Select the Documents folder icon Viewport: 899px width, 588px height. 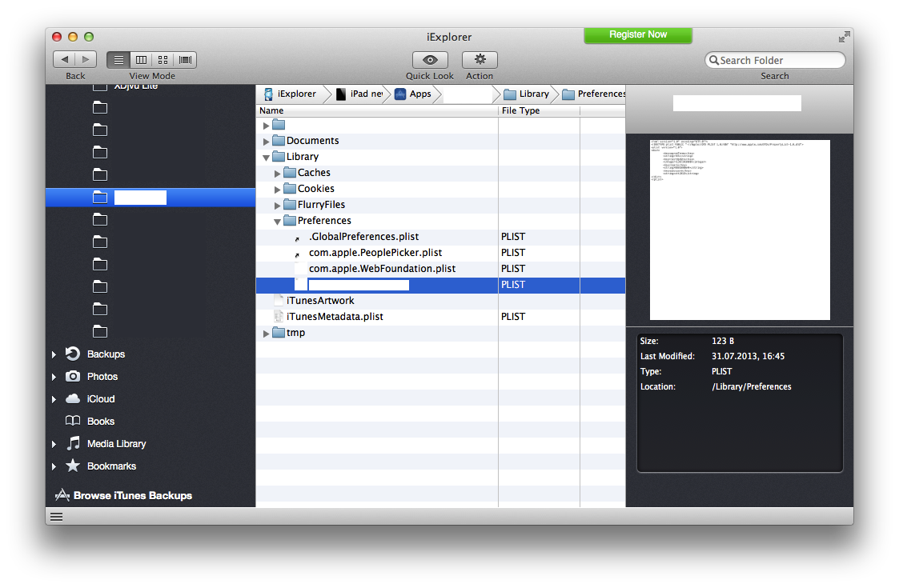point(279,141)
